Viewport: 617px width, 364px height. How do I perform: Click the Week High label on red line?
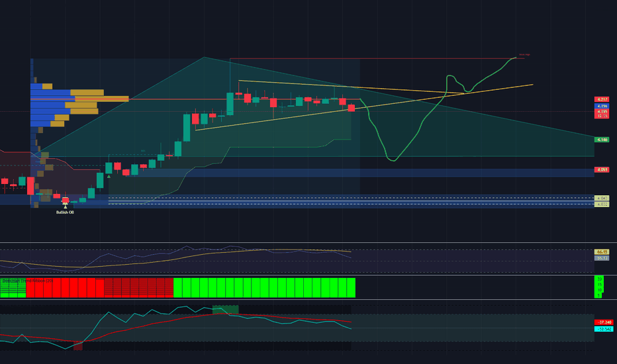tap(524, 55)
